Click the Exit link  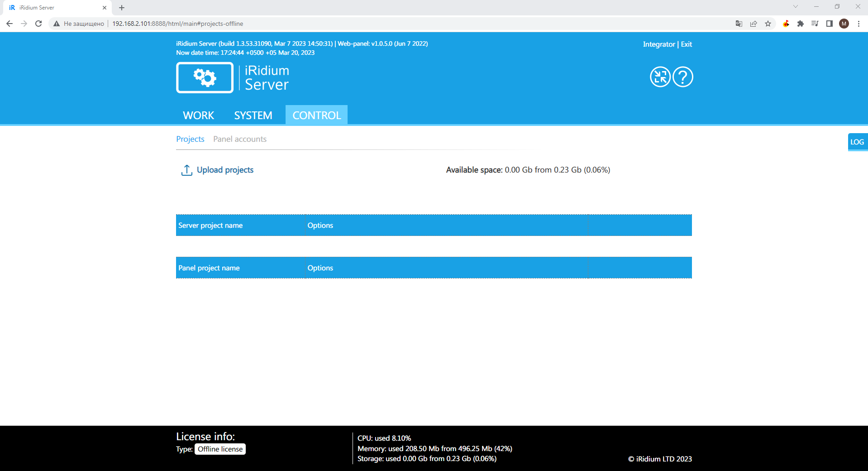pyautogui.click(x=686, y=44)
